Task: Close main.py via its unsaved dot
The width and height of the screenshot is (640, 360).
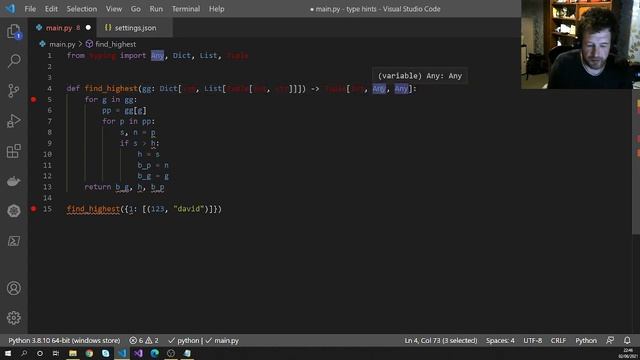Action: tap(88, 28)
